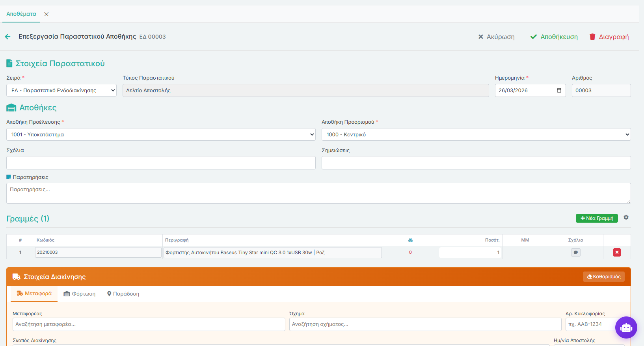Screen dimensions: 644x346
Task: Open the Αποθήκη Προέλευσης dropdown
Action: point(161,134)
